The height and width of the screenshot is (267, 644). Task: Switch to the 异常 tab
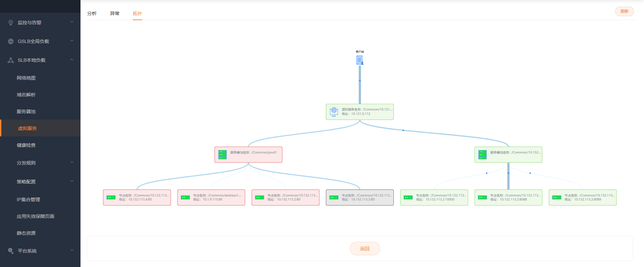click(x=115, y=13)
